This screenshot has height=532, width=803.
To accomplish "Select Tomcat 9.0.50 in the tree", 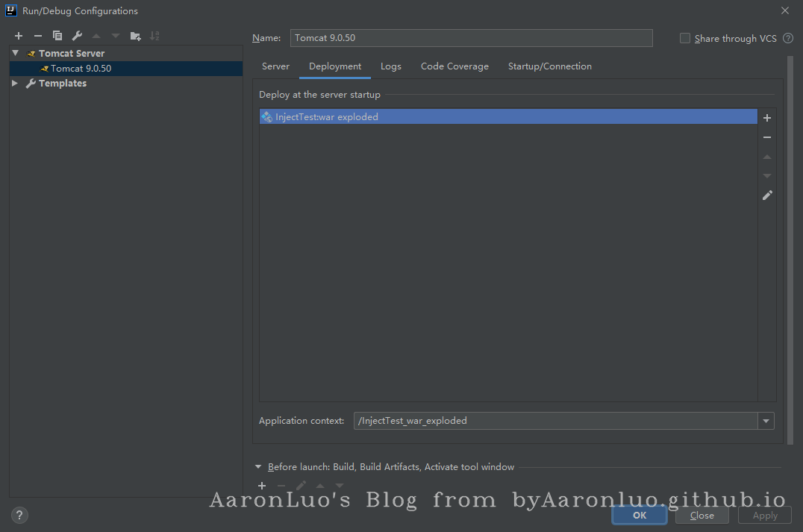I will 81,69.
